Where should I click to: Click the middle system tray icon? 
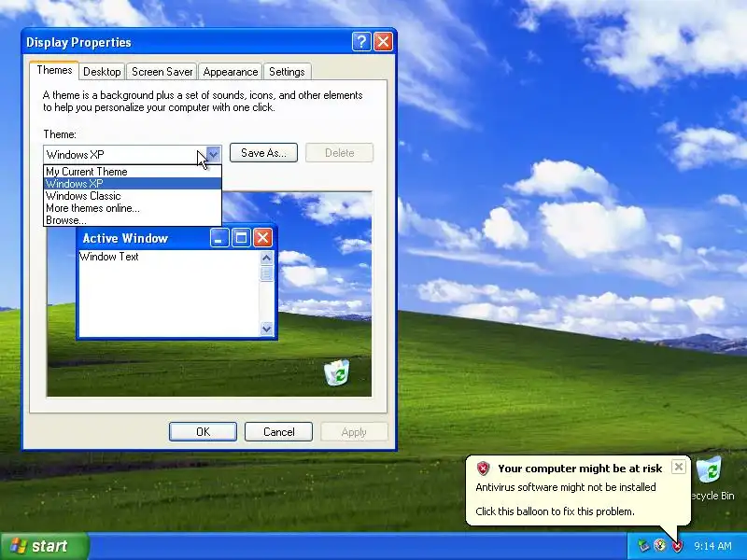(x=660, y=546)
